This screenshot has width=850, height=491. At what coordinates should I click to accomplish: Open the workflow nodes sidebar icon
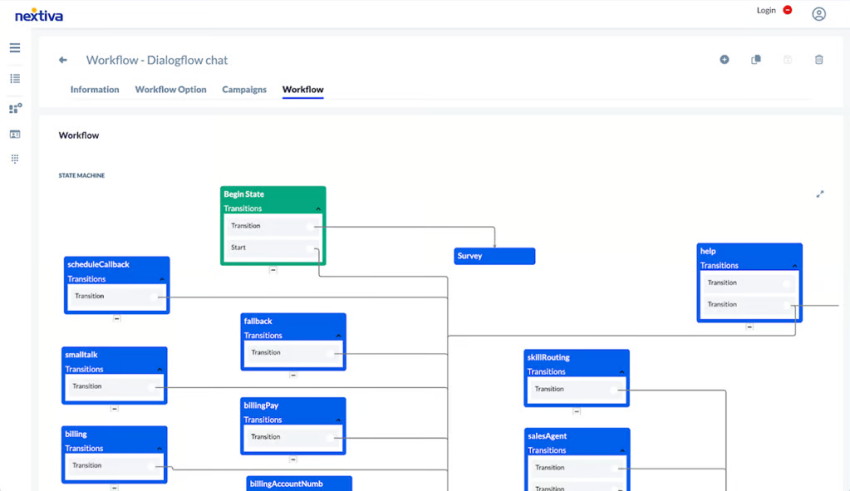click(15, 108)
